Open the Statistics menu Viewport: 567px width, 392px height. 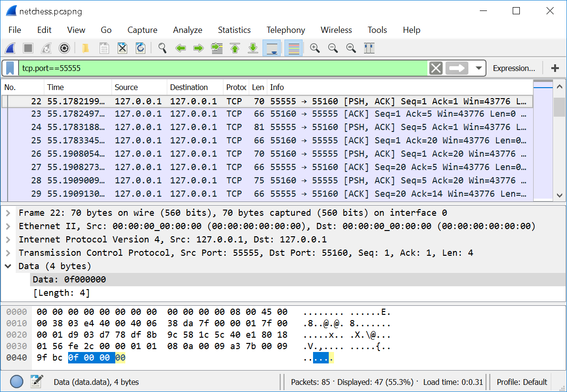click(234, 30)
